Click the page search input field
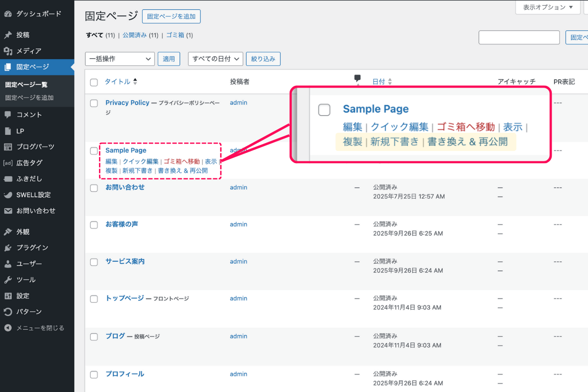588x392 pixels. pyautogui.click(x=519, y=38)
